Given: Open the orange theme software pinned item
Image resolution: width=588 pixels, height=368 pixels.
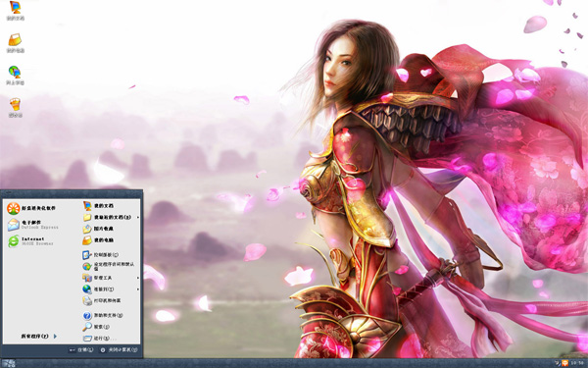Looking at the screenshot, I should 31,208.
